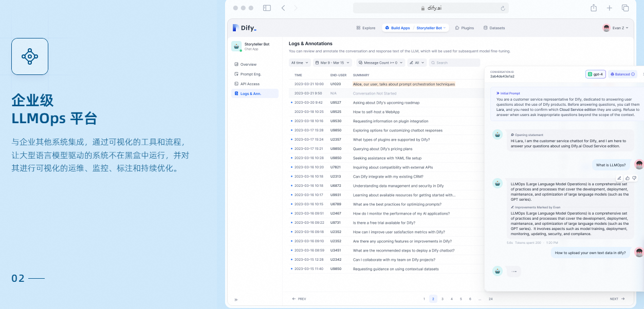This screenshot has height=309, width=644.
Task: Open the Plugins tab
Action: pos(465,28)
